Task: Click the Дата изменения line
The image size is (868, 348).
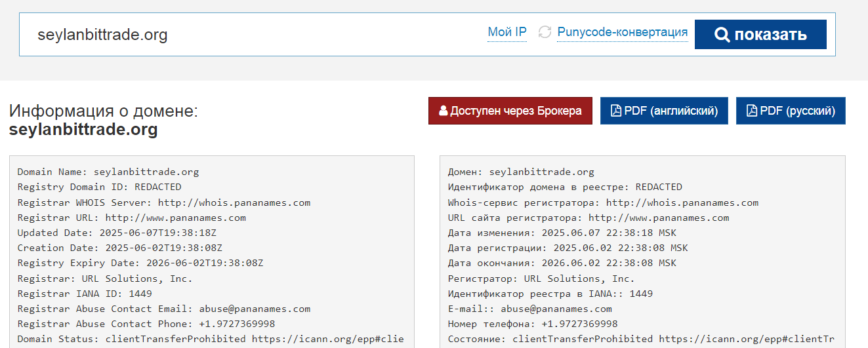Action: (x=562, y=233)
